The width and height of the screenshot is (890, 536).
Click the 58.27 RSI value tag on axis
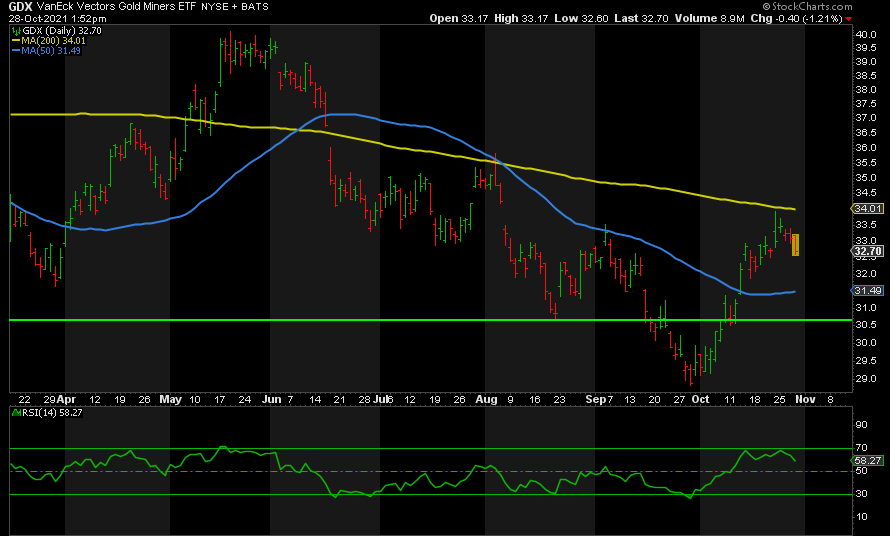(x=868, y=460)
